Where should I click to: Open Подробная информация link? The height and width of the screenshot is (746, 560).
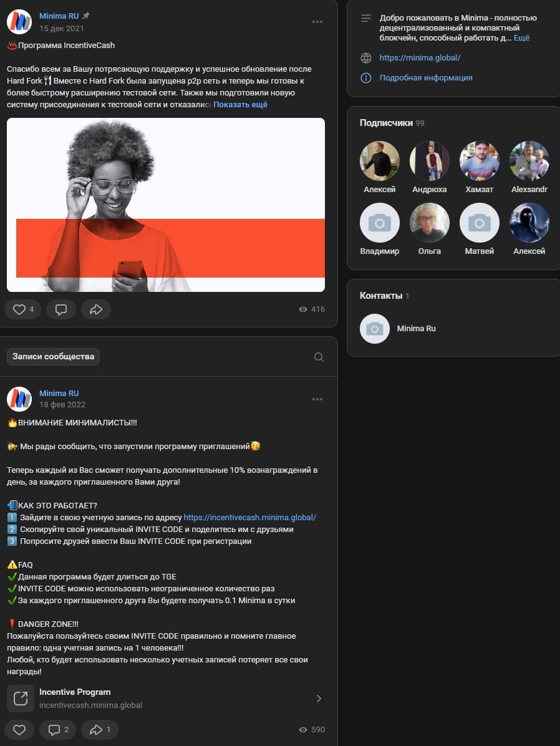pyautogui.click(x=426, y=78)
